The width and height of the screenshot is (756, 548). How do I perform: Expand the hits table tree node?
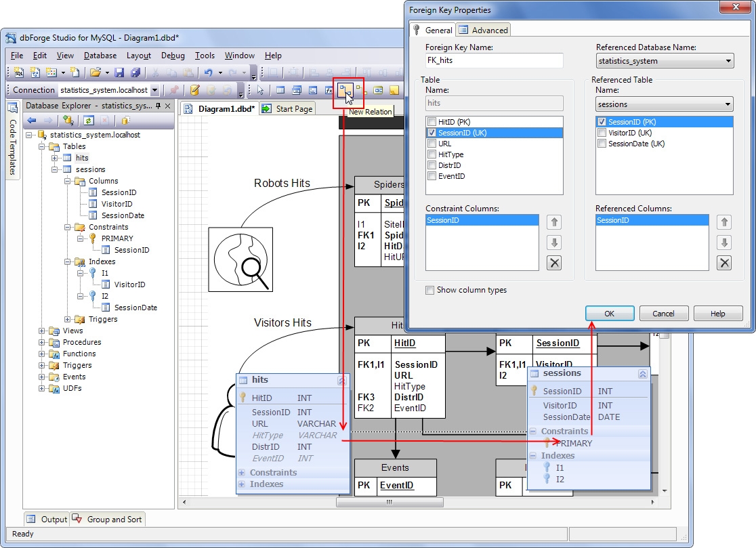click(x=54, y=158)
